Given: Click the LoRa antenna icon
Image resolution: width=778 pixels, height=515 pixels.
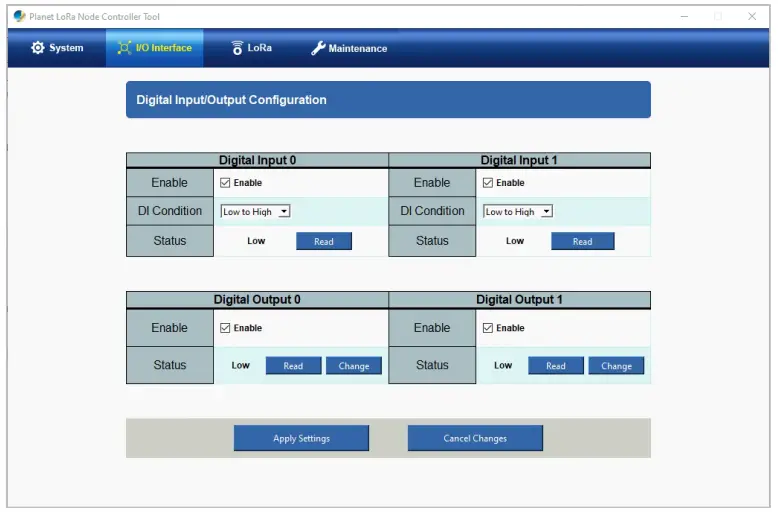Looking at the screenshot, I should (237, 48).
